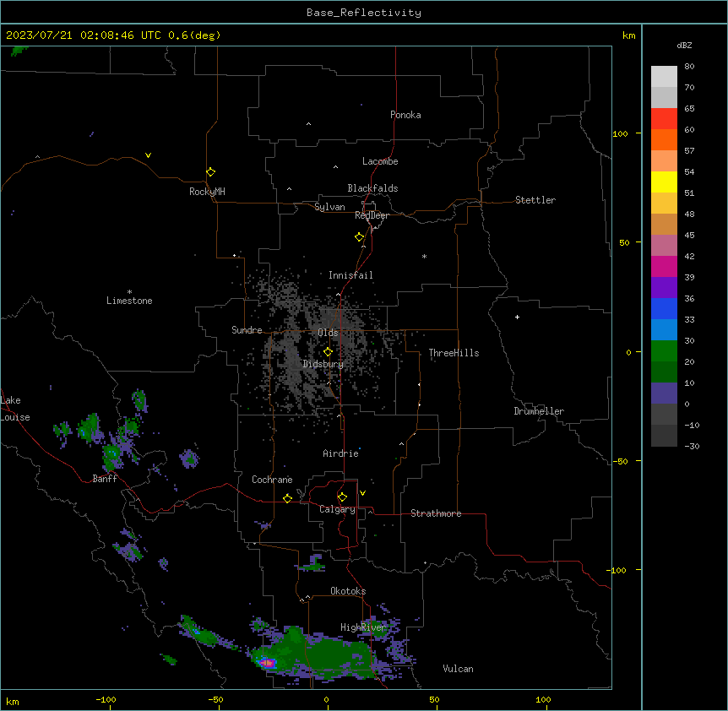Select the gold 48-51 dBZ legend swatch

[x=664, y=204]
